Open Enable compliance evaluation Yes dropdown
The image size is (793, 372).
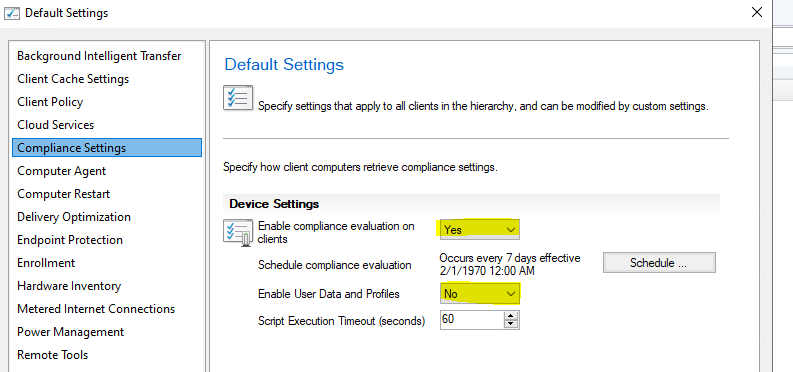[479, 229]
